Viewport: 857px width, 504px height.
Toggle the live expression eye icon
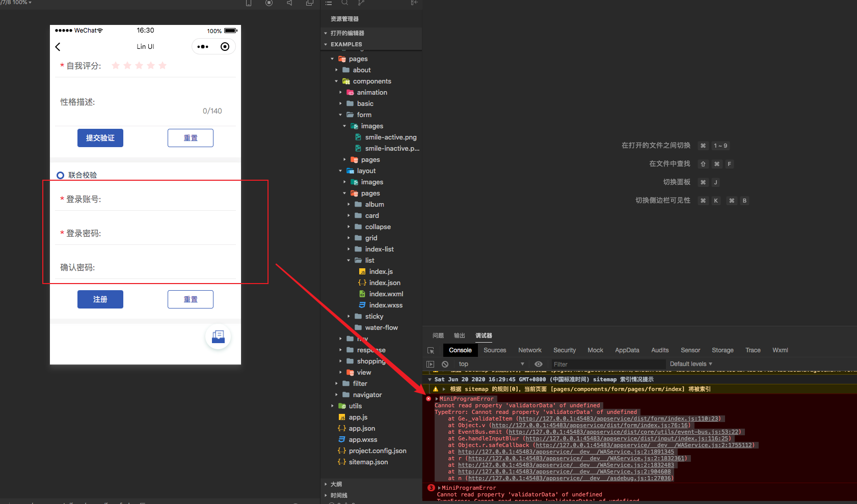[539, 364]
